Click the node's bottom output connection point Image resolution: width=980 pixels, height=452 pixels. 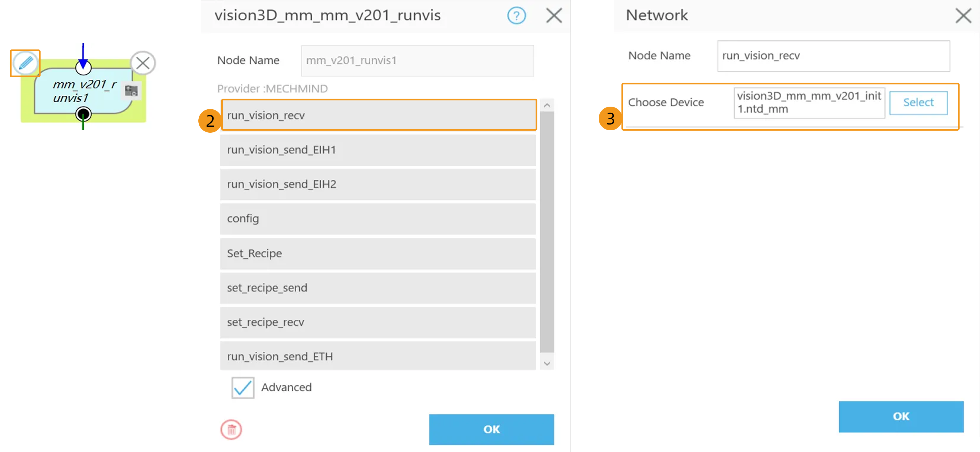point(83,113)
